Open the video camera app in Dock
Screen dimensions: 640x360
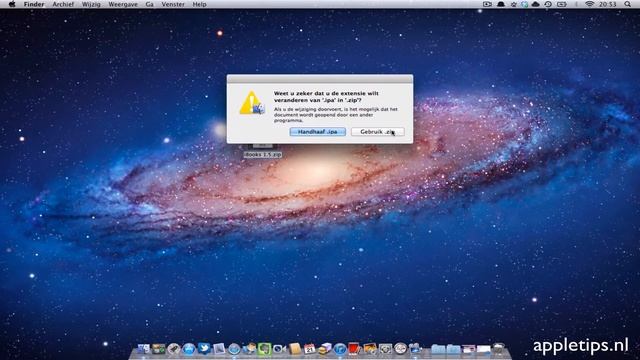(280, 349)
